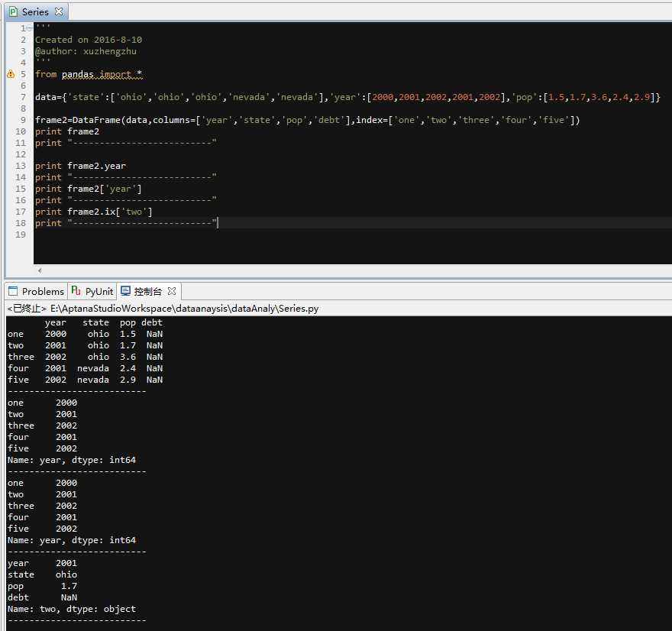The width and height of the screenshot is (672, 631).
Task: Click console row 'debt NaN'
Action: click(43, 597)
